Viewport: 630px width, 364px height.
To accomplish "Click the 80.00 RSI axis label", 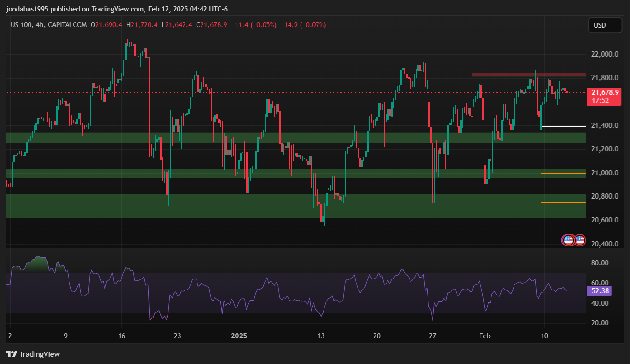I will (599, 263).
